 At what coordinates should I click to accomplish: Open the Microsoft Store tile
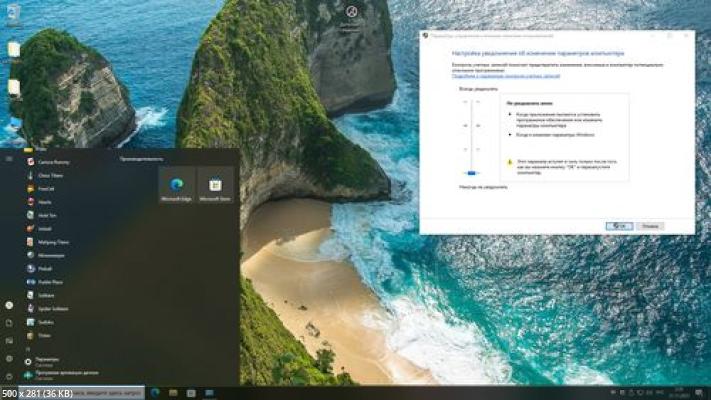tap(215, 186)
